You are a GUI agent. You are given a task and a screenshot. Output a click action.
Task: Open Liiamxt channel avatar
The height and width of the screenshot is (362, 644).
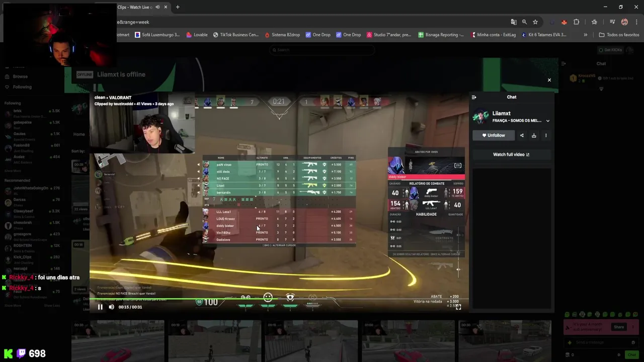(x=480, y=117)
